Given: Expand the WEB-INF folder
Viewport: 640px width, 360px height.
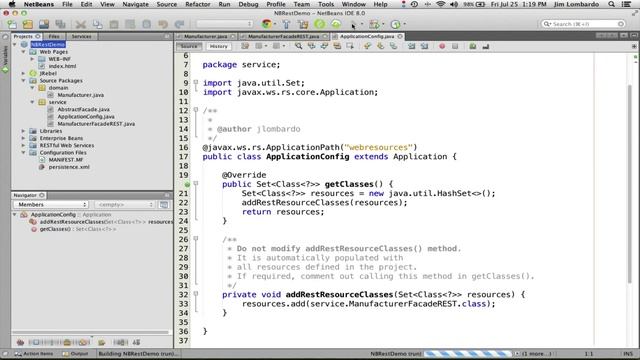Looking at the screenshot, I should point(32,59).
